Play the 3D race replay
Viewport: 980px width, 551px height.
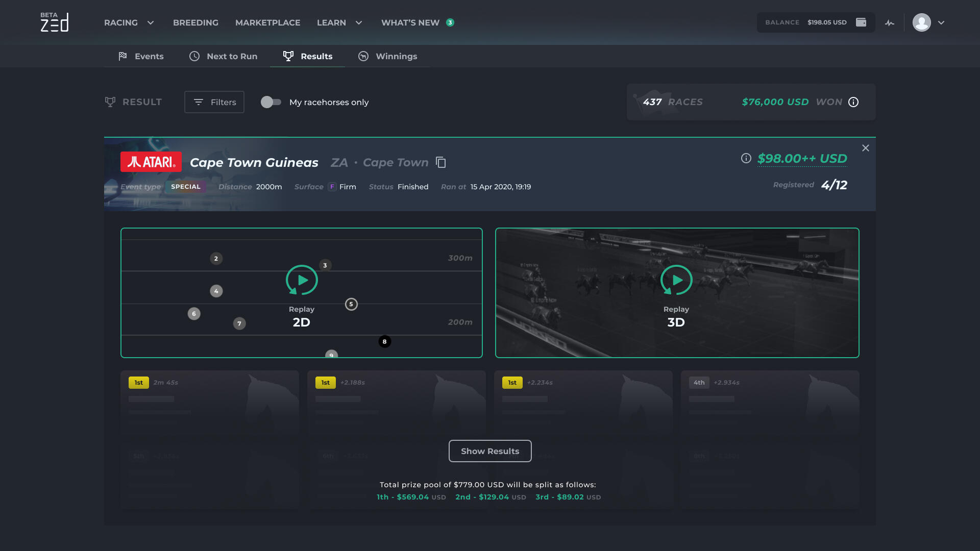[677, 280]
